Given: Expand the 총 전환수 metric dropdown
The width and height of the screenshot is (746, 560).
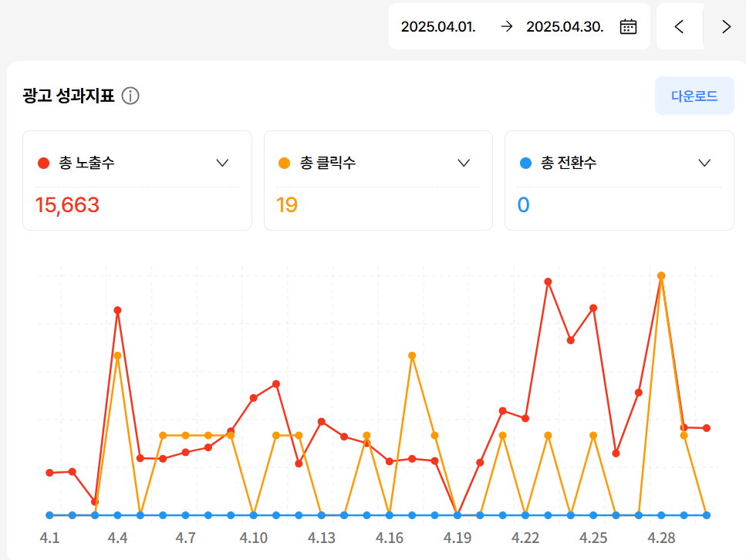Looking at the screenshot, I should click(704, 164).
